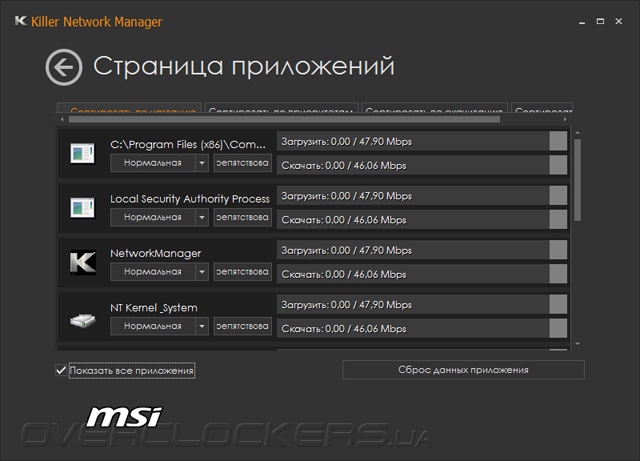The height and width of the screenshot is (461, 640).
Task: Click left arrow of horizontal tab scrollbar
Action: click(x=62, y=119)
